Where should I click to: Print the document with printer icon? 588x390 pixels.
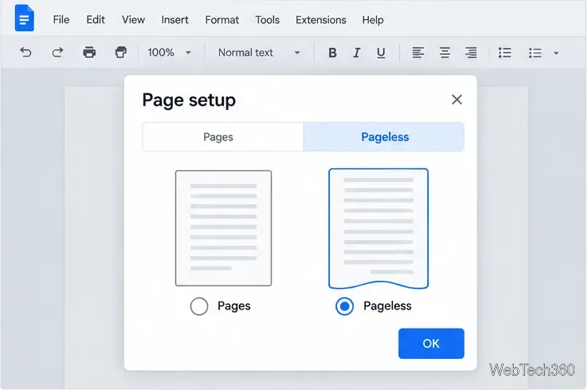89,52
